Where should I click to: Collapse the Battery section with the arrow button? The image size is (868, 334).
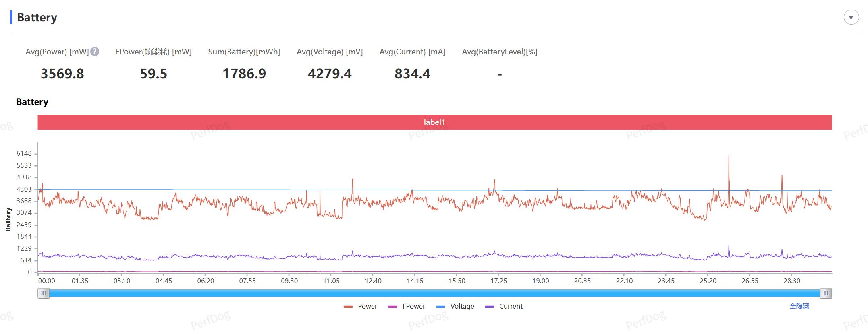pos(851,18)
